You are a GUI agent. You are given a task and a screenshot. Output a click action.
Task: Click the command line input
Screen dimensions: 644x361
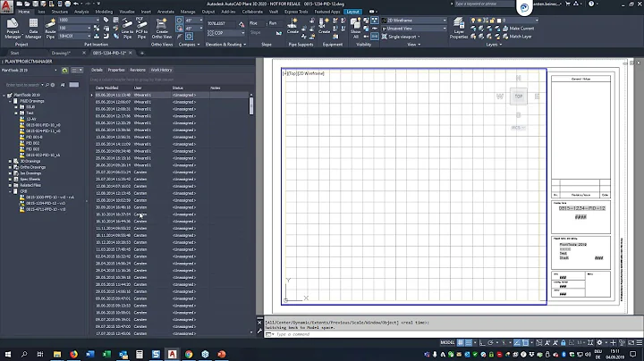(x=452, y=334)
